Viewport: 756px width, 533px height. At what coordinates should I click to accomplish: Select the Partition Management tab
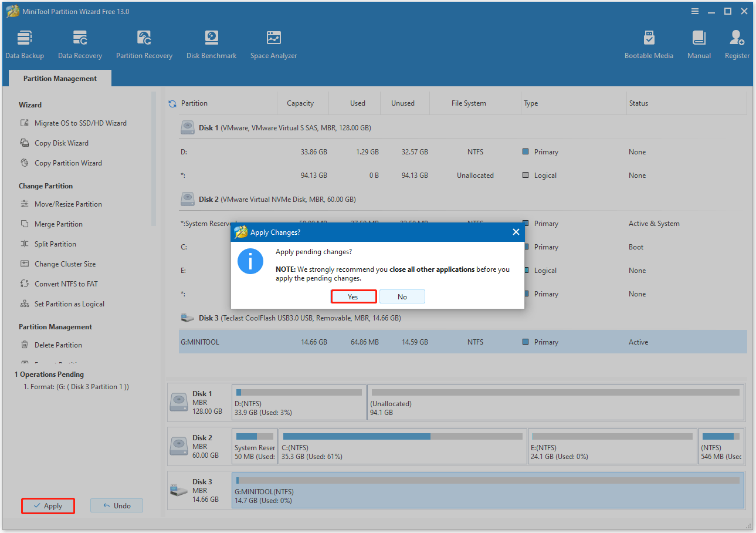(60, 79)
